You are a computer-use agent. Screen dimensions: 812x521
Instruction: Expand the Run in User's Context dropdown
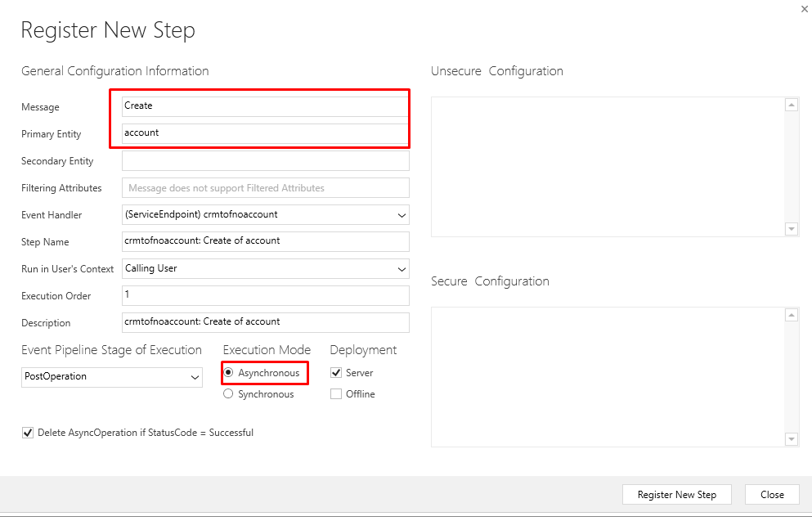266,269
